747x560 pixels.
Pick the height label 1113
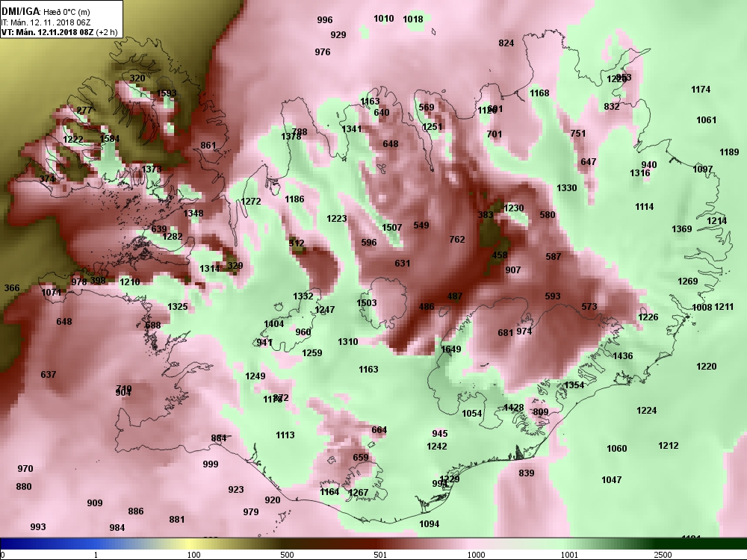(x=285, y=435)
